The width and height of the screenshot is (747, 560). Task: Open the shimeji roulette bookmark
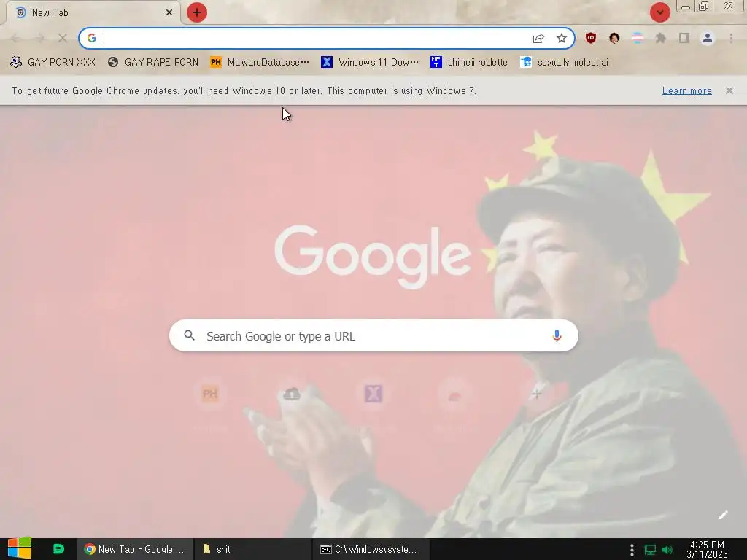(469, 63)
